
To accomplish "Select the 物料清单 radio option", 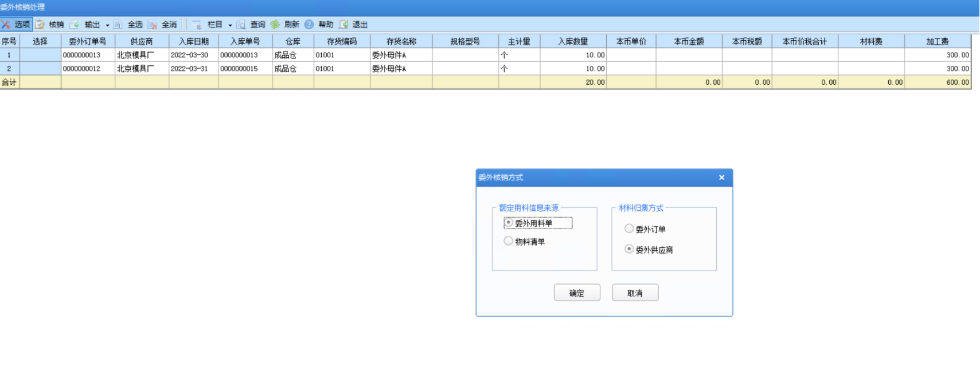I will tap(509, 241).
